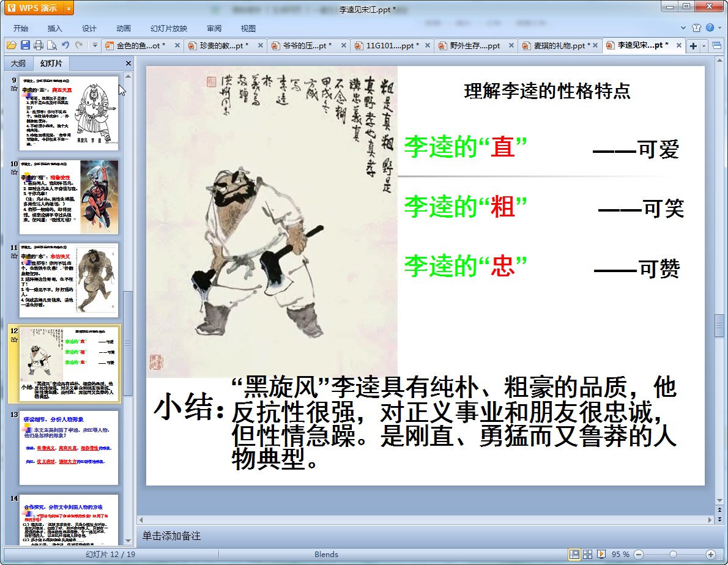Click animation star icon under slide 9 number

[x=14, y=89]
